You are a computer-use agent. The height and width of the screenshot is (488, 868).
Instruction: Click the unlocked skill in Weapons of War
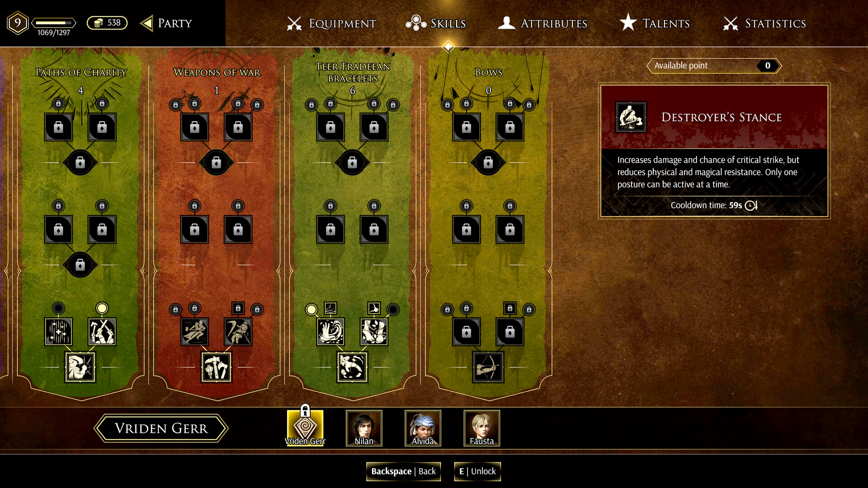[217, 366]
